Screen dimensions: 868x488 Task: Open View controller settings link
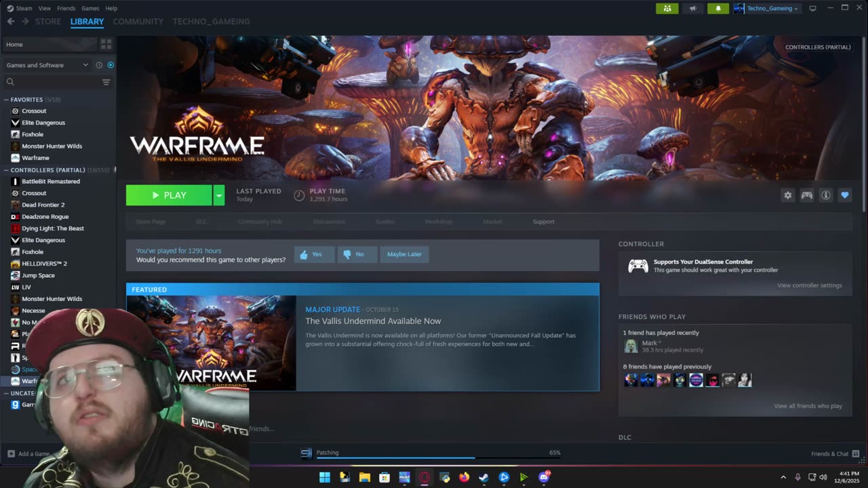(x=810, y=285)
